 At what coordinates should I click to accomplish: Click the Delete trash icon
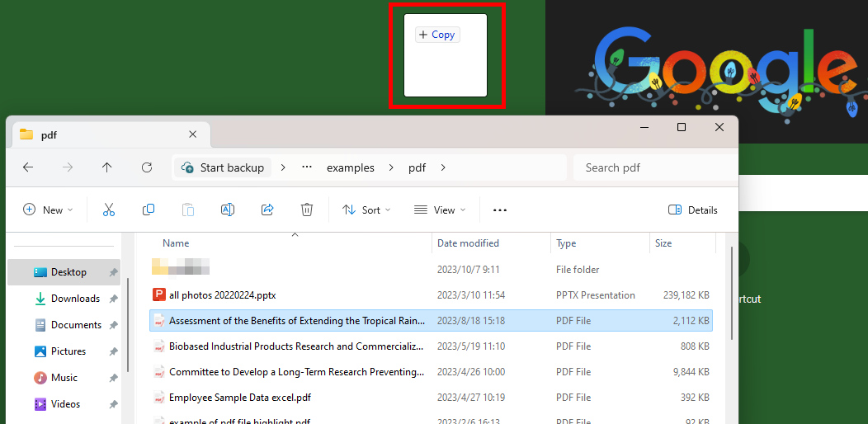click(307, 210)
